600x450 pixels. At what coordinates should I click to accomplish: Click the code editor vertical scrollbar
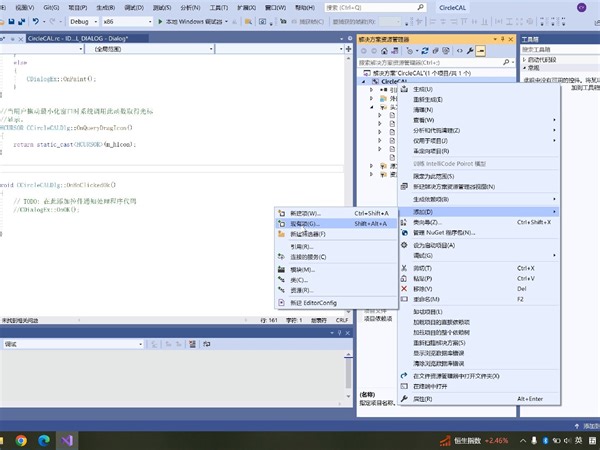click(348, 186)
